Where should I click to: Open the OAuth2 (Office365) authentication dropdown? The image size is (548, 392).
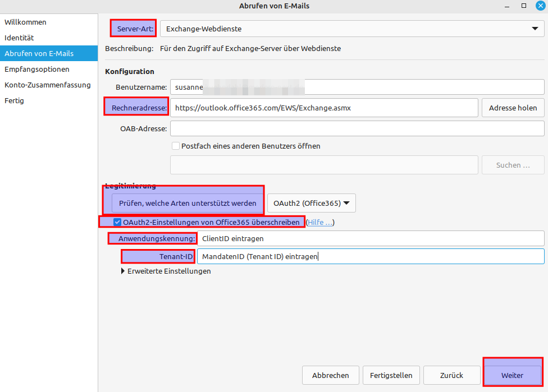(x=311, y=203)
